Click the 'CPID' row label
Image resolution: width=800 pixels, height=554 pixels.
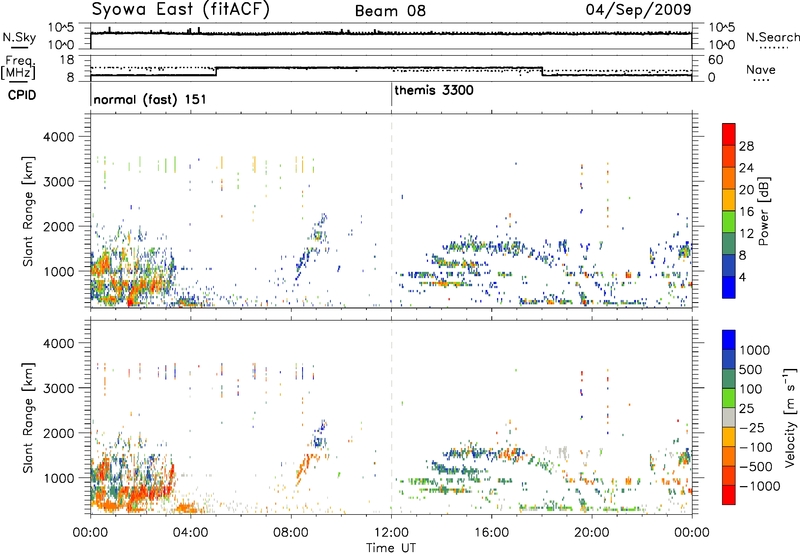[22, 95]
